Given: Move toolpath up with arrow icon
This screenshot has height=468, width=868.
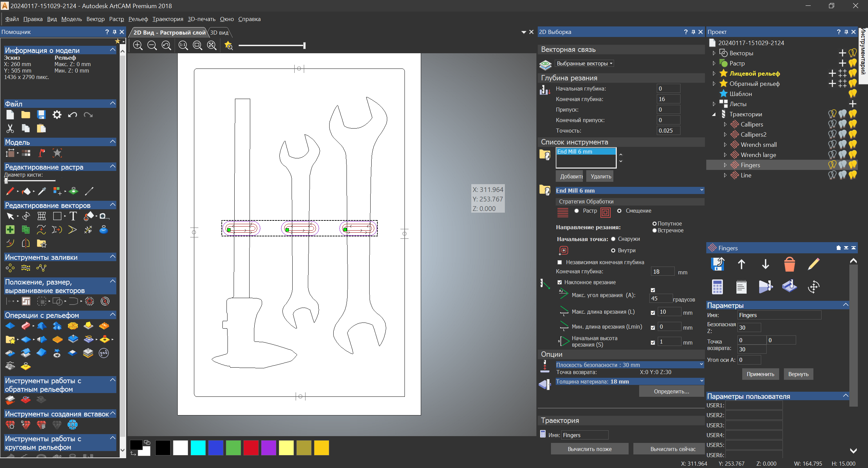Looking at the screenshot, I should point(741,264).
